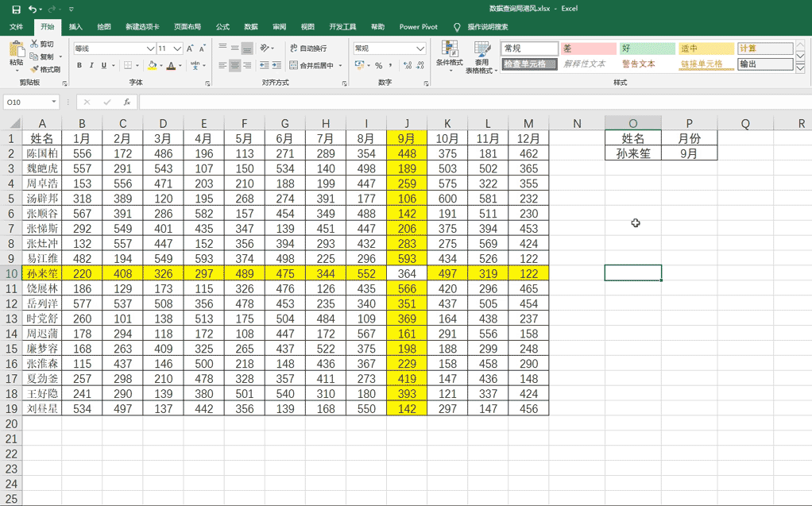
Task: Click the top align icon
Action: (222, 48)
